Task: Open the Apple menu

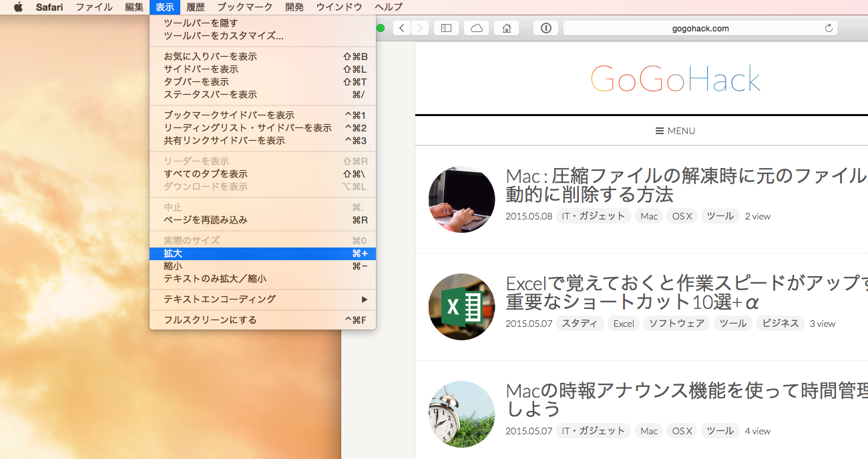Action: pyautogui.click(x=18, y=7)
